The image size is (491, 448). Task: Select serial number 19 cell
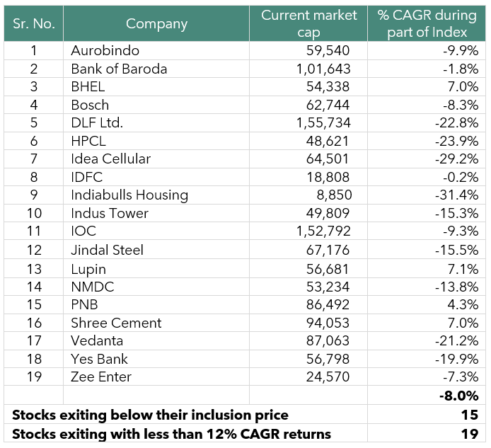point(34,377)
